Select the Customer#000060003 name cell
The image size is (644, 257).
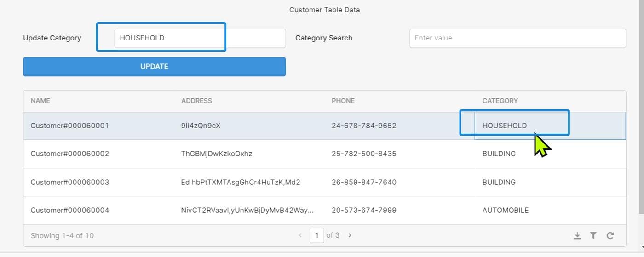tap(69, 182)
